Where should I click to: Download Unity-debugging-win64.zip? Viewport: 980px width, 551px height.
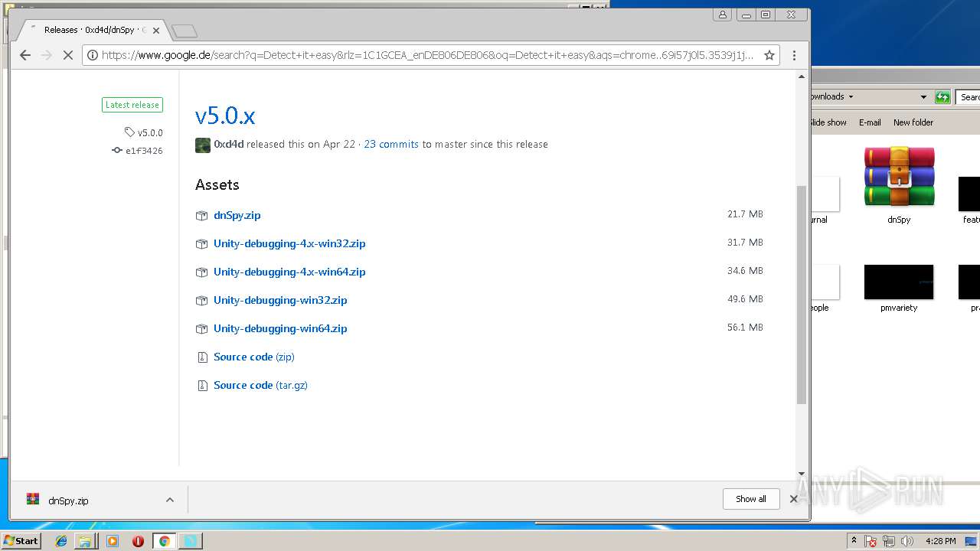point(280,328)
